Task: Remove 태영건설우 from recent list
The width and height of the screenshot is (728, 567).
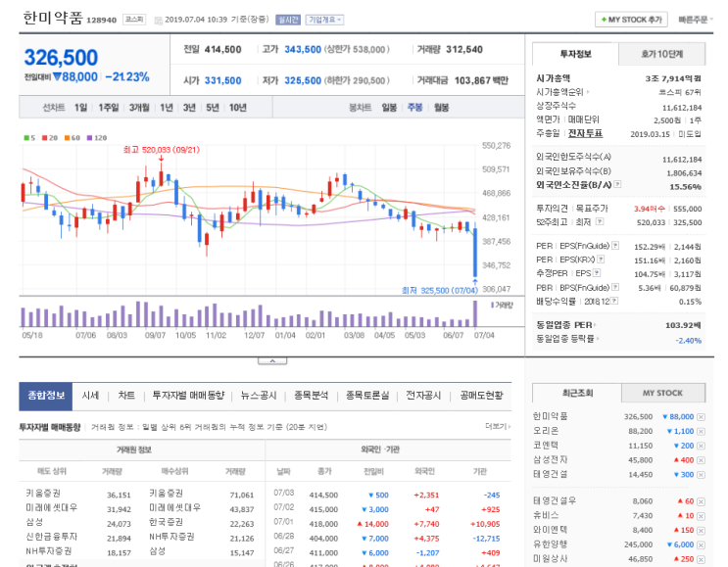Action: point(702,501)
